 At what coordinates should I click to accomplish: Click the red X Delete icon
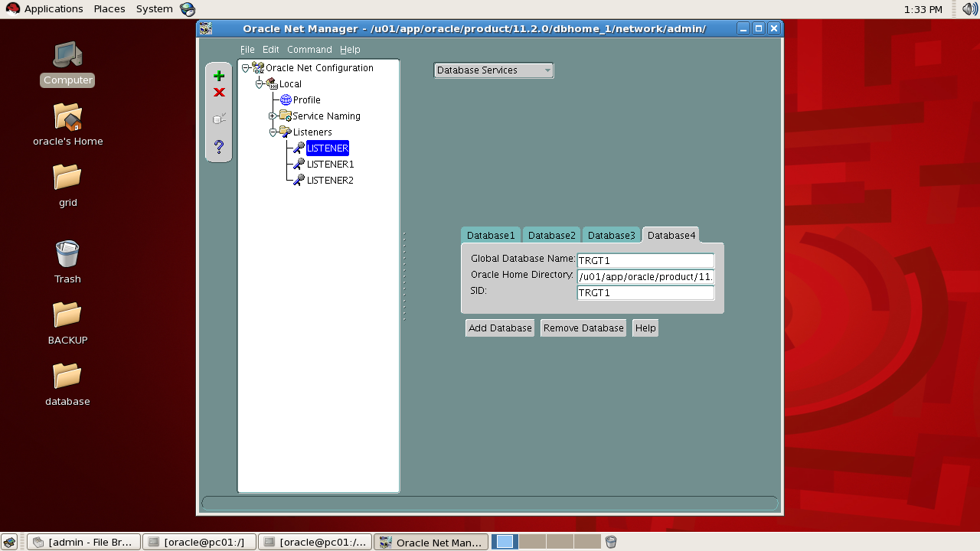point(219,93)
